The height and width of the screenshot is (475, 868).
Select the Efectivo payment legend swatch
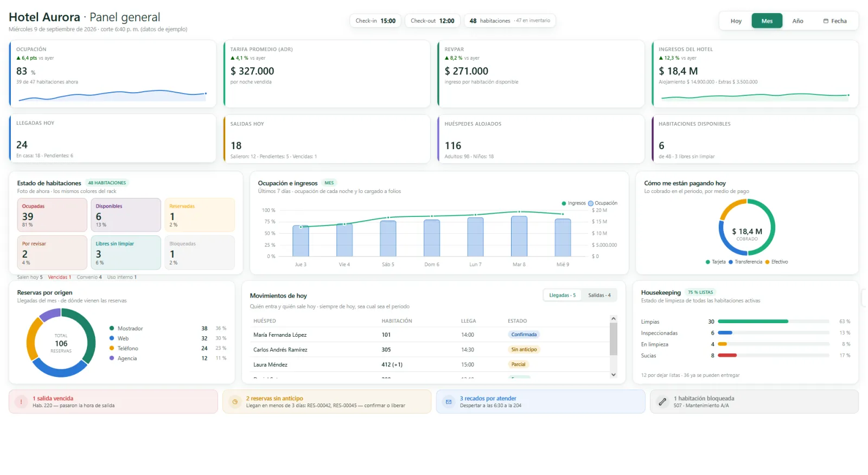(x=767, y=262)
